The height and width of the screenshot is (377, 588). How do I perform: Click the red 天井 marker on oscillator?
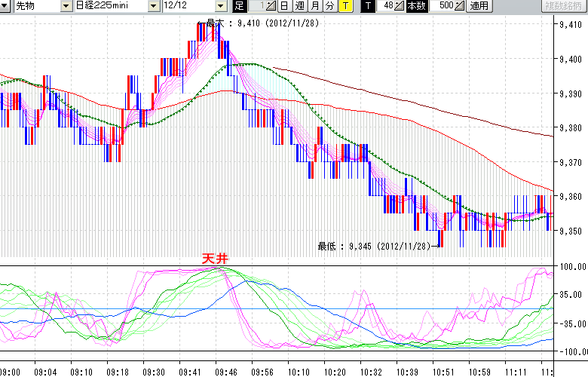coord(215,258)
